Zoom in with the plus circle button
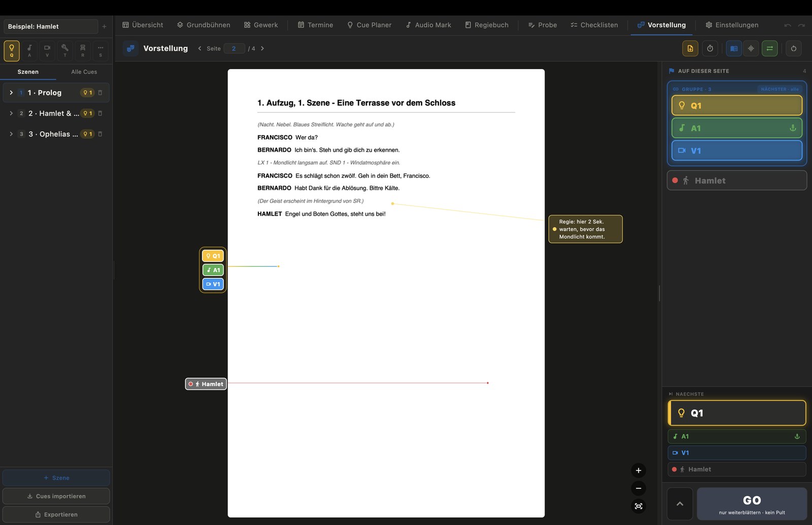The width and height of the screenshot is (812, 525). pos(638,470)
